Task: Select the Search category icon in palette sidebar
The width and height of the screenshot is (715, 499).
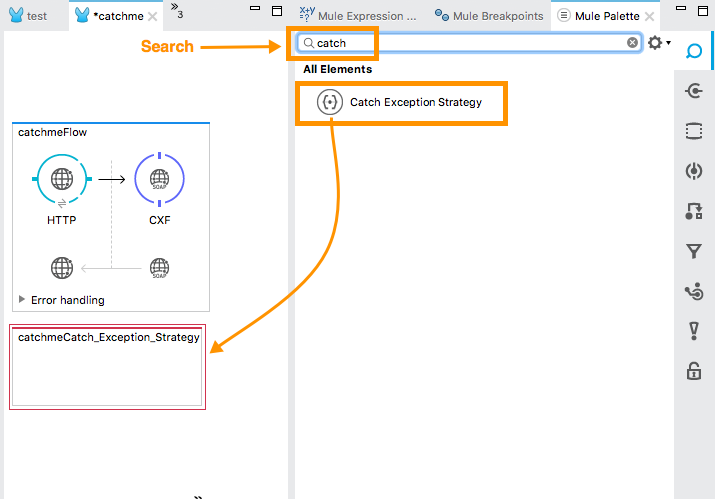Action: point(693,51)
